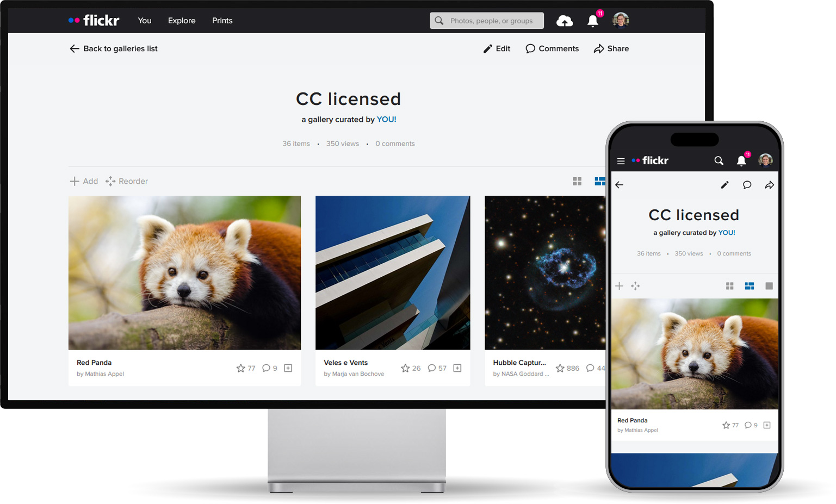Open the Hubble photo thumbnail
The height and width of the screenshot is (504, 836).
(544, 272)
